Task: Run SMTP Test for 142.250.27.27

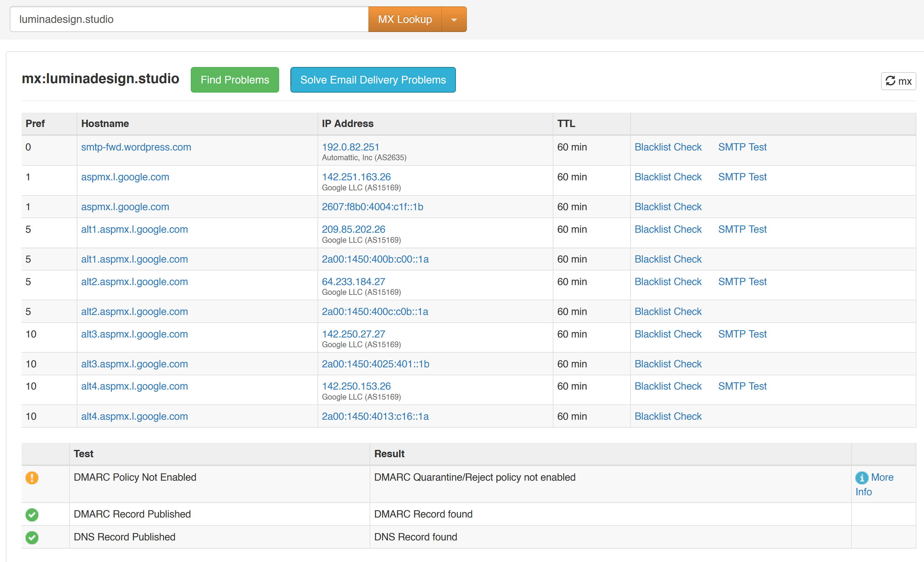Action: (x=742, y=334)
